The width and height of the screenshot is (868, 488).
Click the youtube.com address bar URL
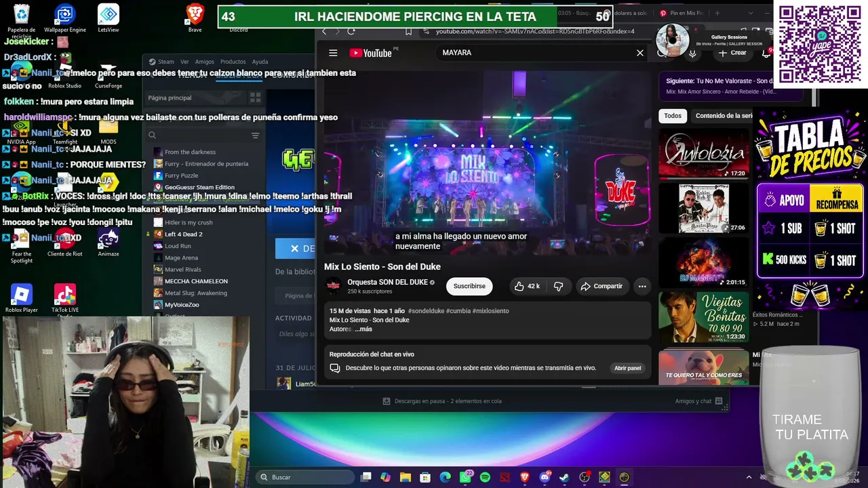coord(535,31)
